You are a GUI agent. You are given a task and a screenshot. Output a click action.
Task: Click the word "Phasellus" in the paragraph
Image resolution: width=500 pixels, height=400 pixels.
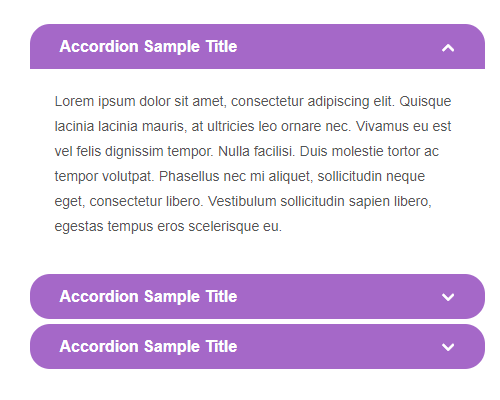coord(189,176)
